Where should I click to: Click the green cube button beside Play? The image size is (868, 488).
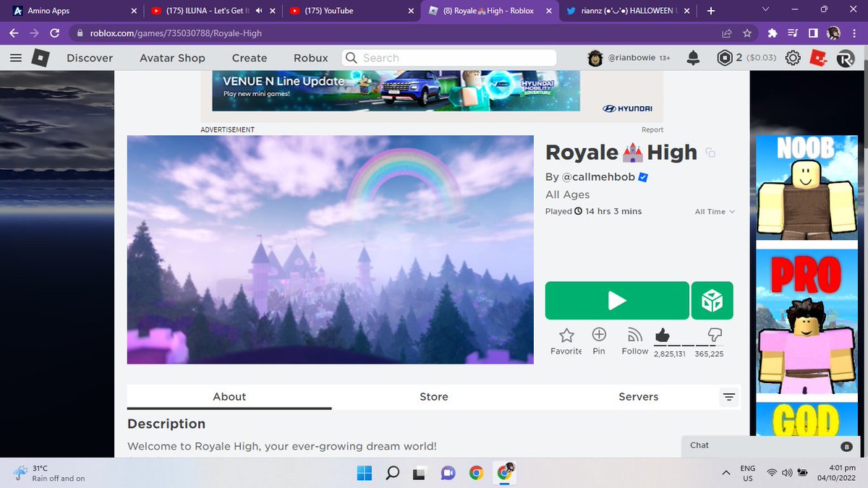click(712, 301)
